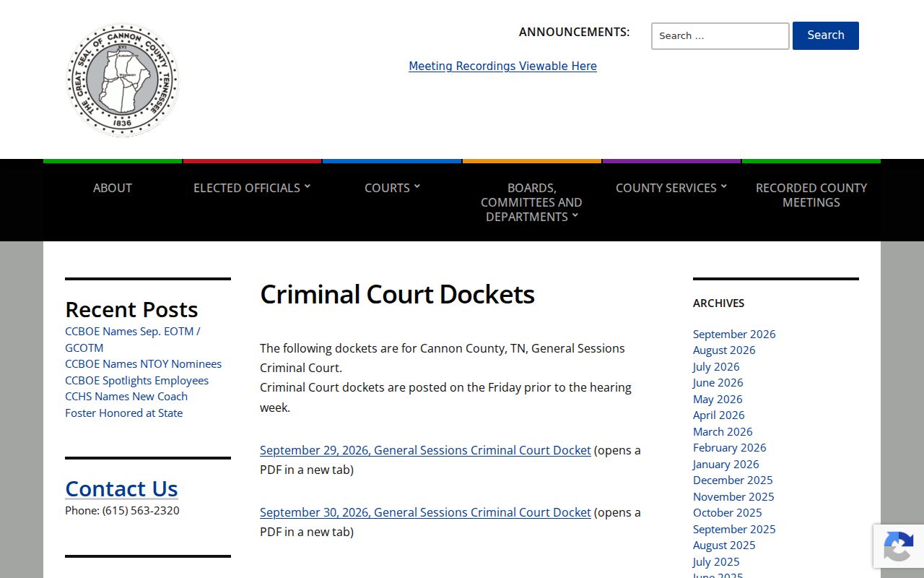Open post CCBOE Spotlights Employees

(136, 380)
